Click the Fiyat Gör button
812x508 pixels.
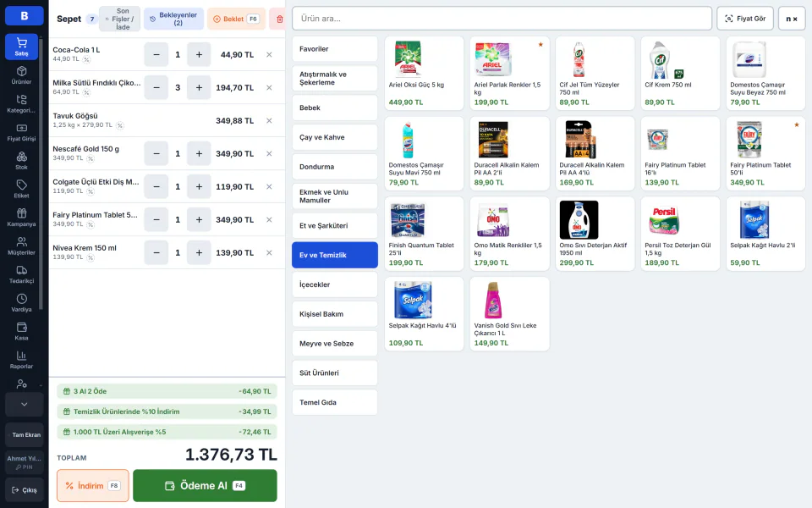tap(745, 19)
